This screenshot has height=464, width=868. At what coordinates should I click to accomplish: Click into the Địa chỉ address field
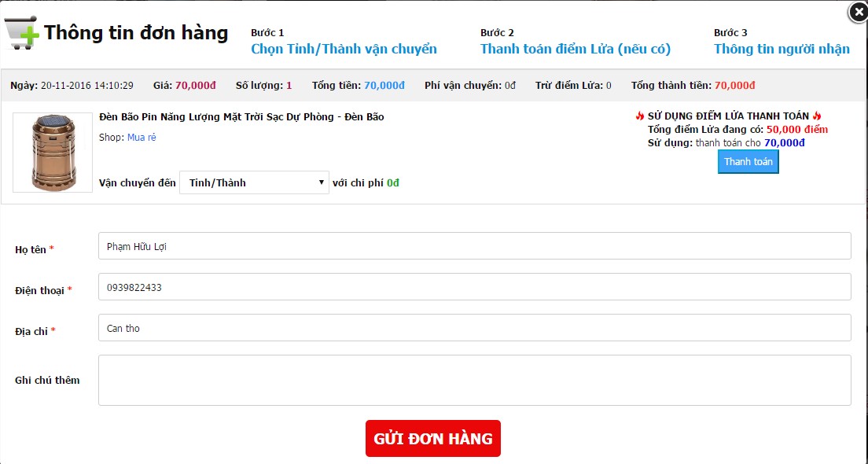click(474, 328)
